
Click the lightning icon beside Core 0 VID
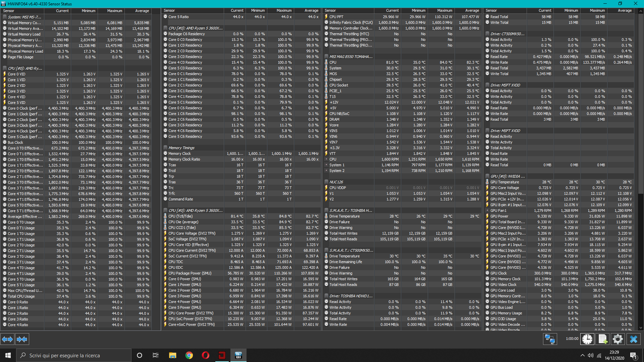tap(5, 74)
